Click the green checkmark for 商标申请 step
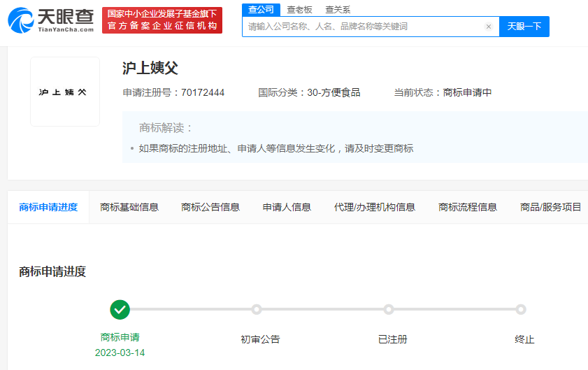 [x=120, y=309]
